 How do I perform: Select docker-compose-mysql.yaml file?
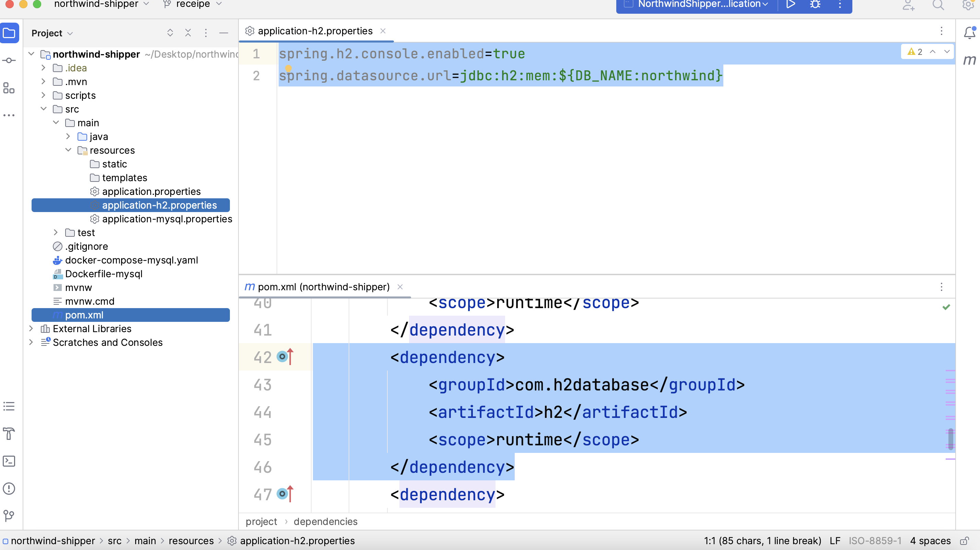132,260
